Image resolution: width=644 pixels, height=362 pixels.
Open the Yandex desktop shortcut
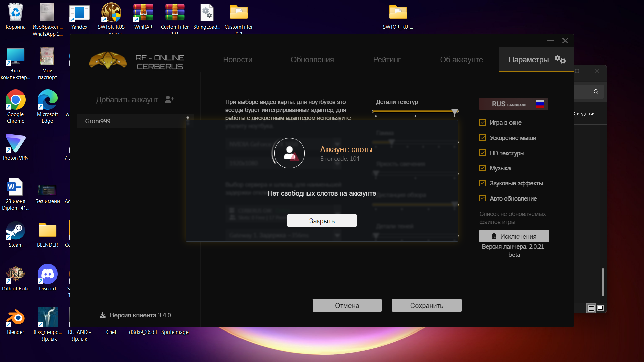point(79,13)
